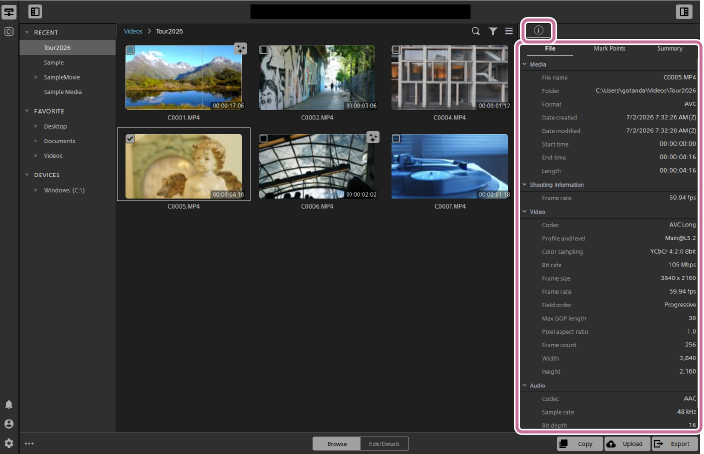Screen dimensions: 704x454
Task: Expand the Videos favorite arrow
Action: (x=36, y=156)
